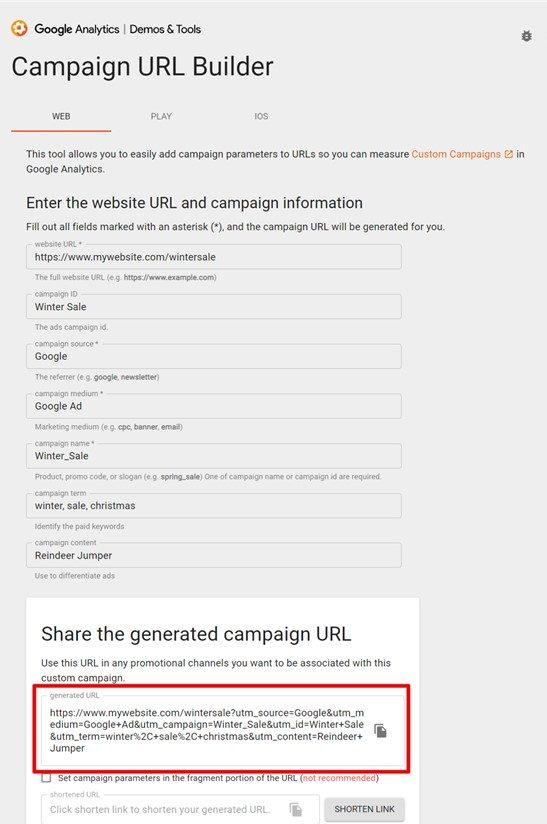Select the WEB tab

(x=61, y=116)
